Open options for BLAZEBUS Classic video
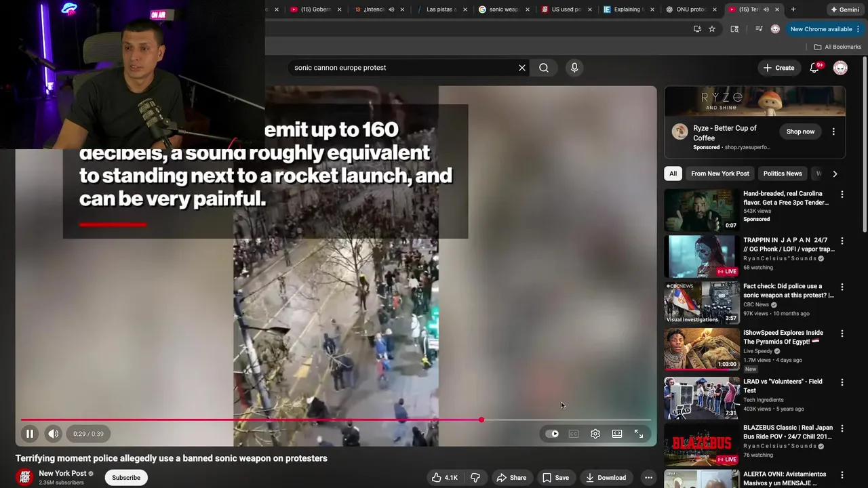Screen dimensions: 868x488 pyautogui.click(x=842, y=428)
